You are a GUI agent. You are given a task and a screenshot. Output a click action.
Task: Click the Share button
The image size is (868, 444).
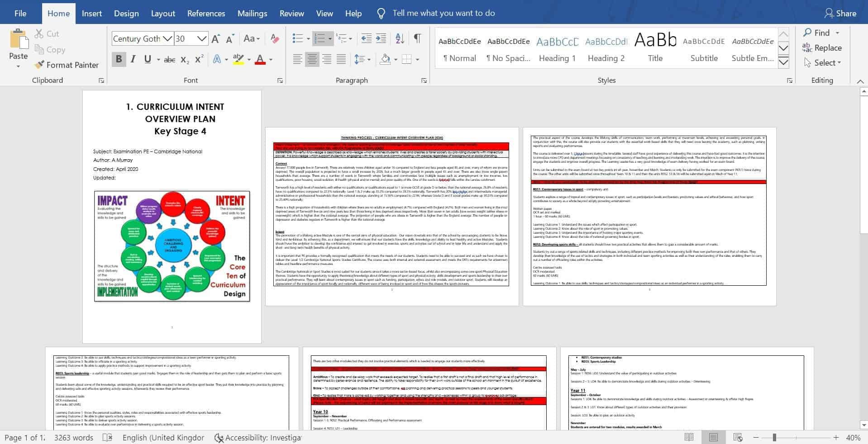click(x=840, y=13)
